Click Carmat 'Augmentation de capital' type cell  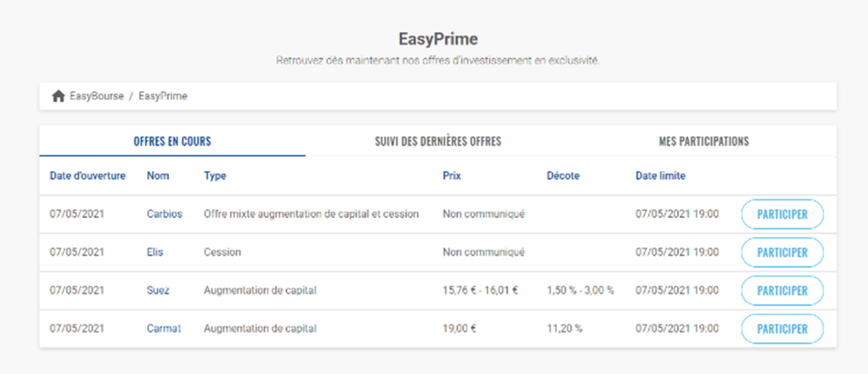[260, 329]
